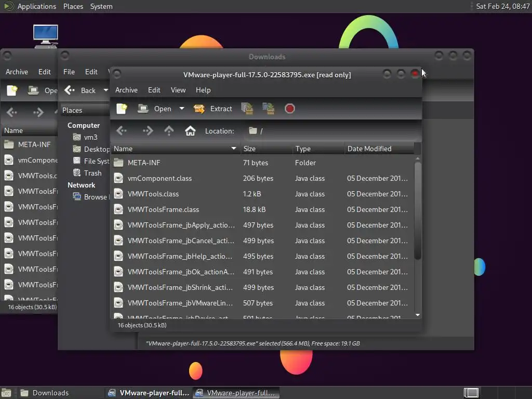Open the Places menu in top panel

click(73, 6)
